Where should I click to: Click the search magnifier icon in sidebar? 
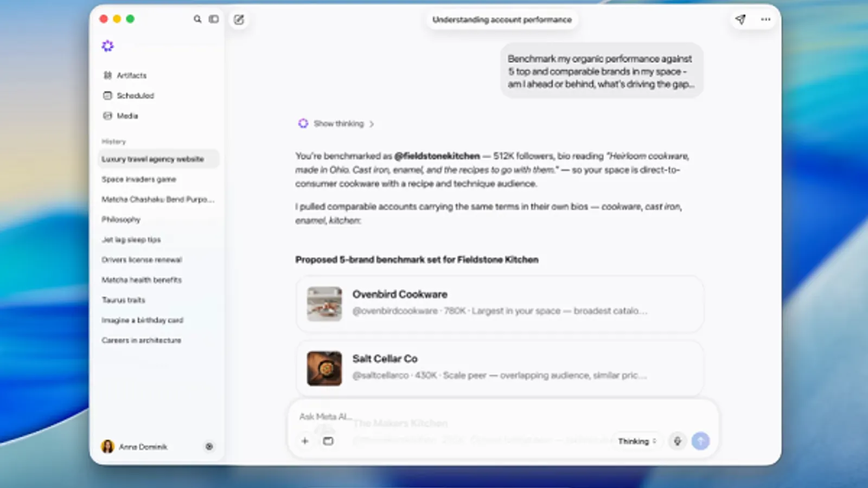(197, 19)
